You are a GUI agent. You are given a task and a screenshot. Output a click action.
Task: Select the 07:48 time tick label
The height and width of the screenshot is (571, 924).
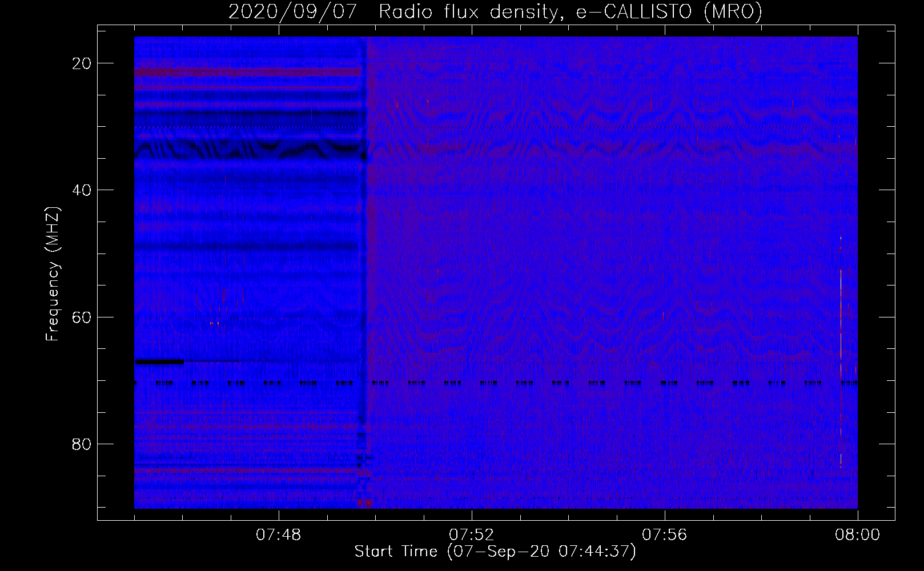[x=278, y=535]
